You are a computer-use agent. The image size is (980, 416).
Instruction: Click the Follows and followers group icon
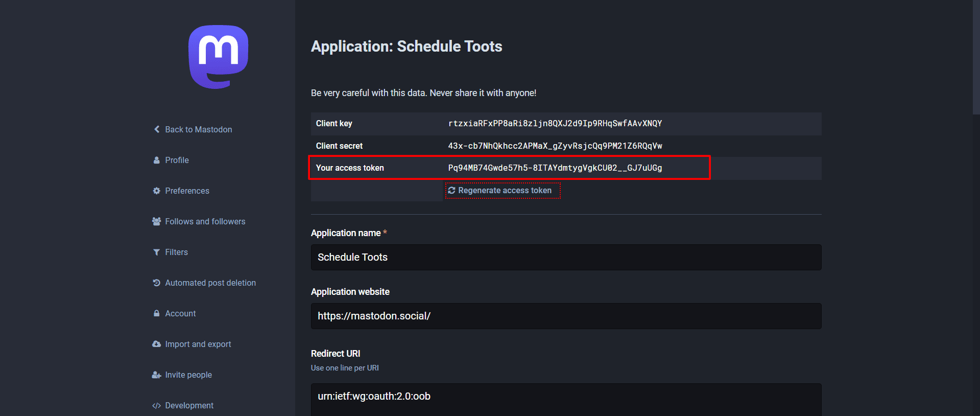click(x=157, y=221)
